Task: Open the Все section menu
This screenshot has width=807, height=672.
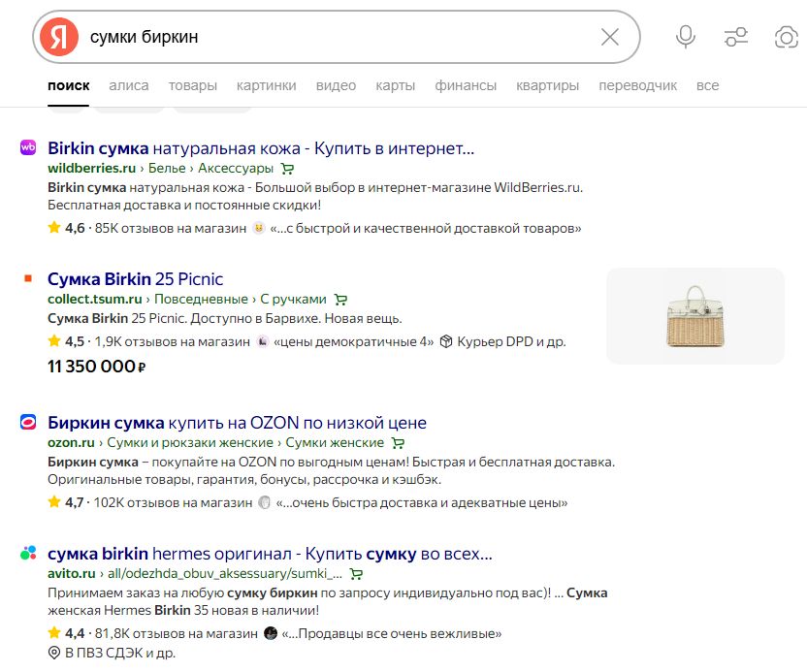Action: [x=707, y=85]
